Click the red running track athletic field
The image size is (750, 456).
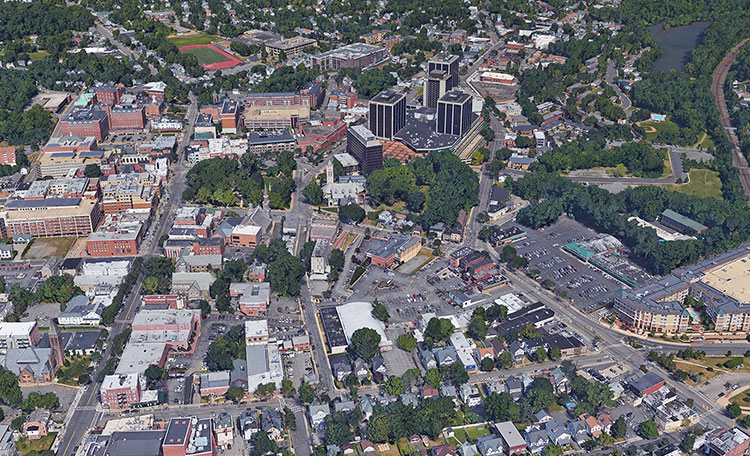tap(210, 56)
